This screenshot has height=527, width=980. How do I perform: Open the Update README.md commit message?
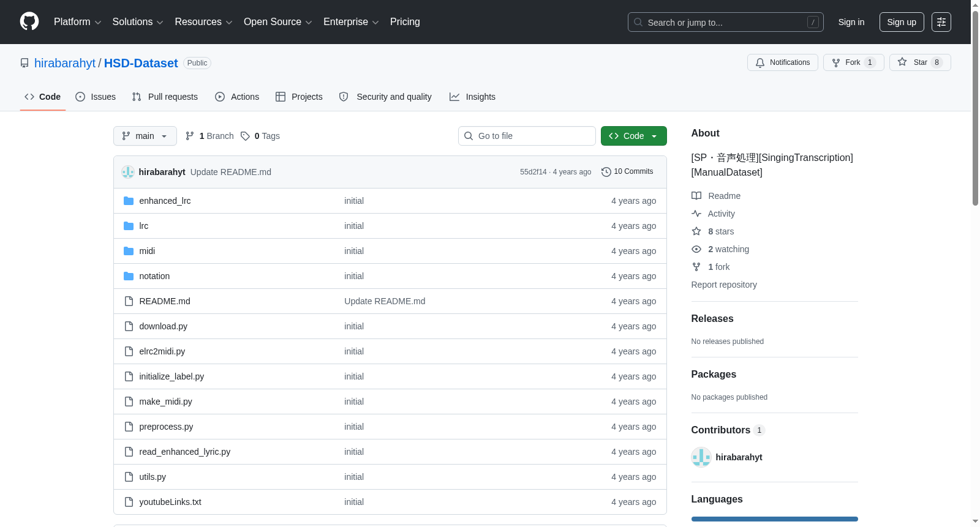coord(231,172)
